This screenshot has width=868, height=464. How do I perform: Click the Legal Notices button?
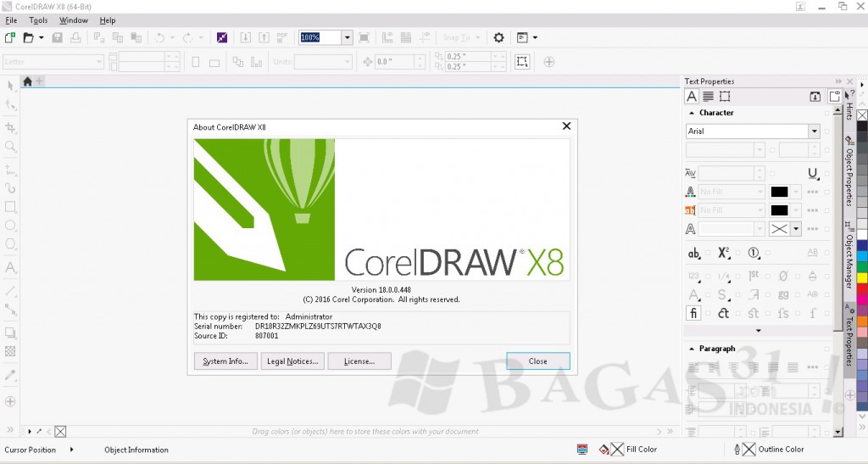[292, 361]
